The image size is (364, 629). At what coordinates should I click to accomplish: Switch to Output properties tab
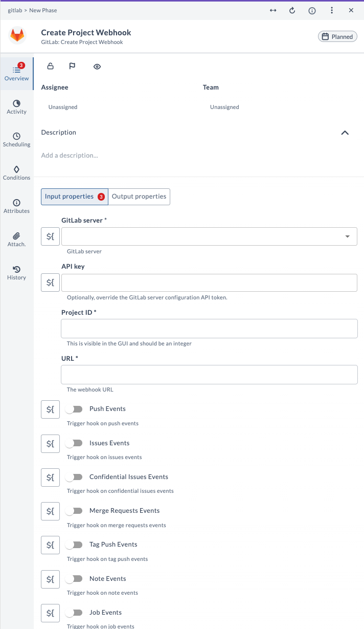(x=139, y=197)
